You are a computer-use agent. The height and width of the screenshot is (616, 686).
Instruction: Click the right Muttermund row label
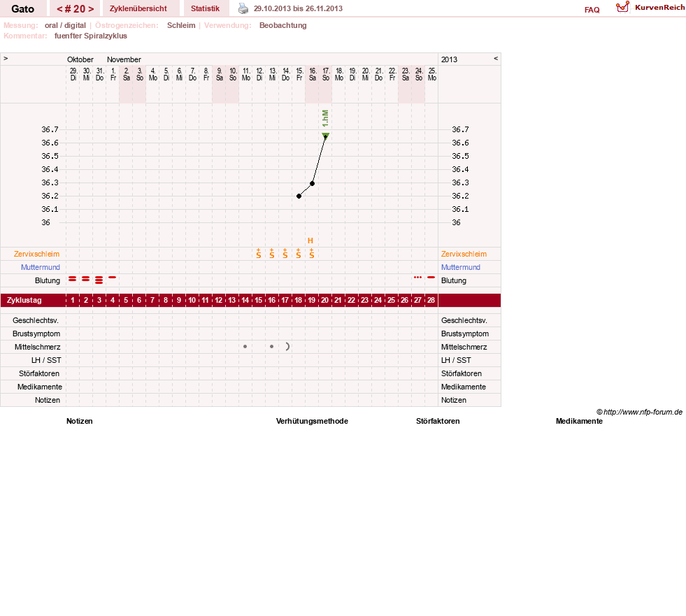click(x=461, y=267)
